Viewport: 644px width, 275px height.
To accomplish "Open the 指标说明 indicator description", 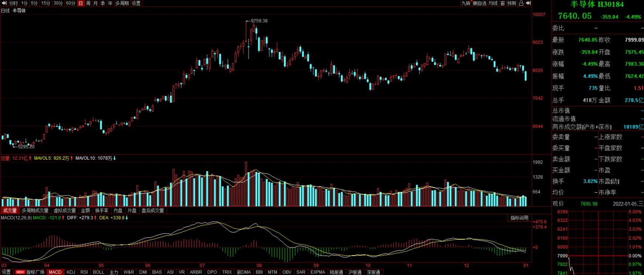I will 519,218.
